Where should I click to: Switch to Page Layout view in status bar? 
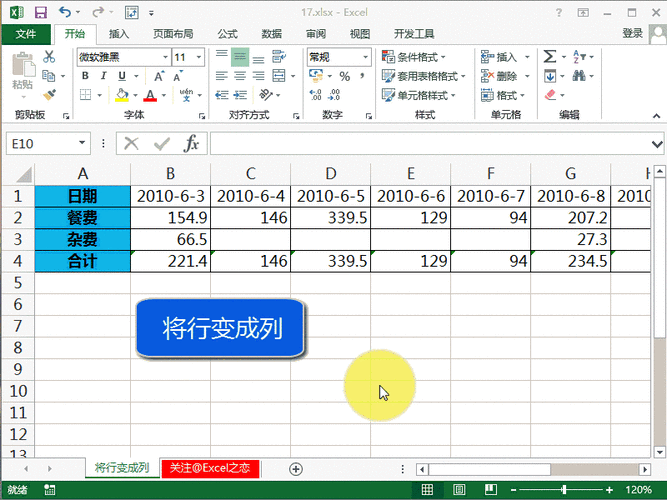click(459, 490)
